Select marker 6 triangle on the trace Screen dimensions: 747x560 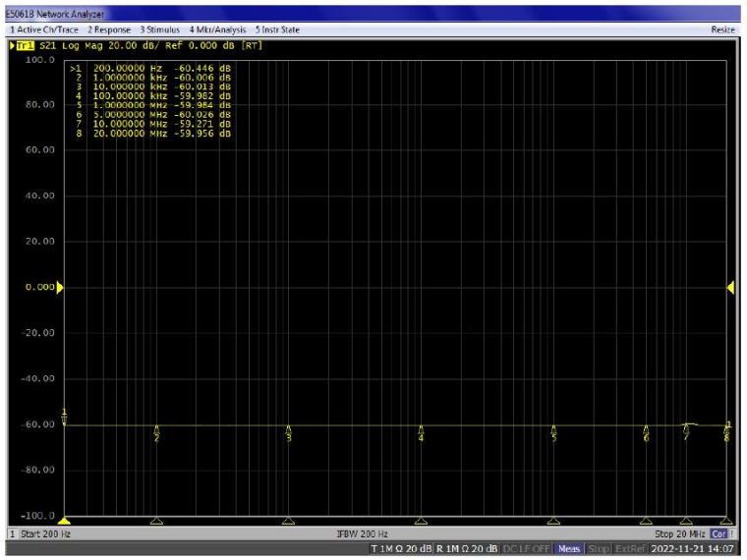click(646, 428)
